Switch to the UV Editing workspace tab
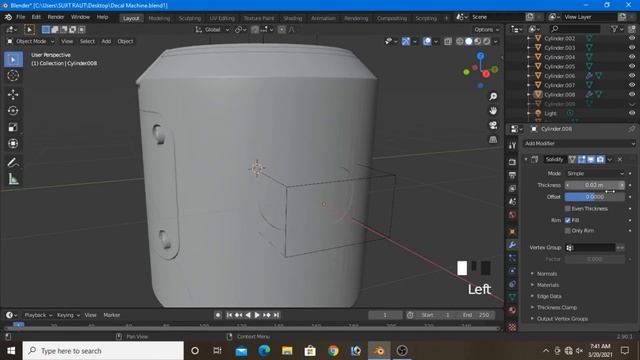This screenshot has height=360, width=640. click(222, 18)
